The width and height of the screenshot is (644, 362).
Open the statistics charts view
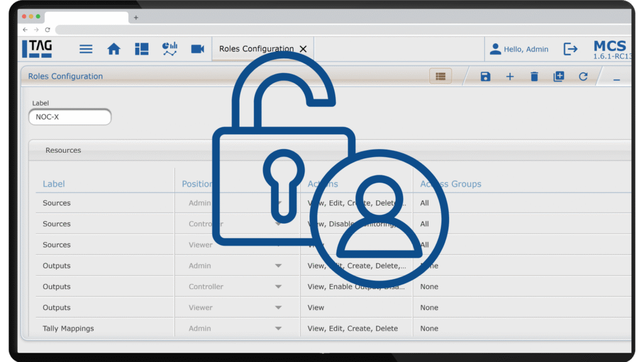pos(169,48)
